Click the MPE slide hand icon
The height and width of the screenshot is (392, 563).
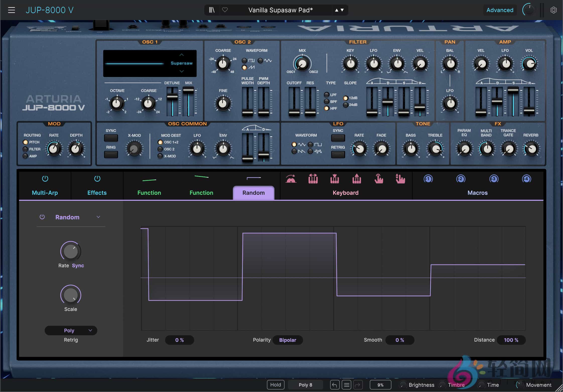(400, 179)
